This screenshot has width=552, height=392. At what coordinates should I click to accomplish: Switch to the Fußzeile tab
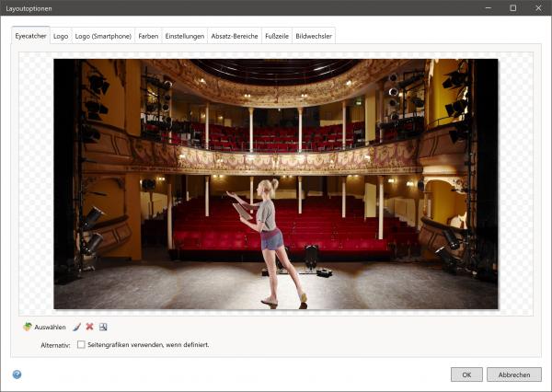click(276, 36)
